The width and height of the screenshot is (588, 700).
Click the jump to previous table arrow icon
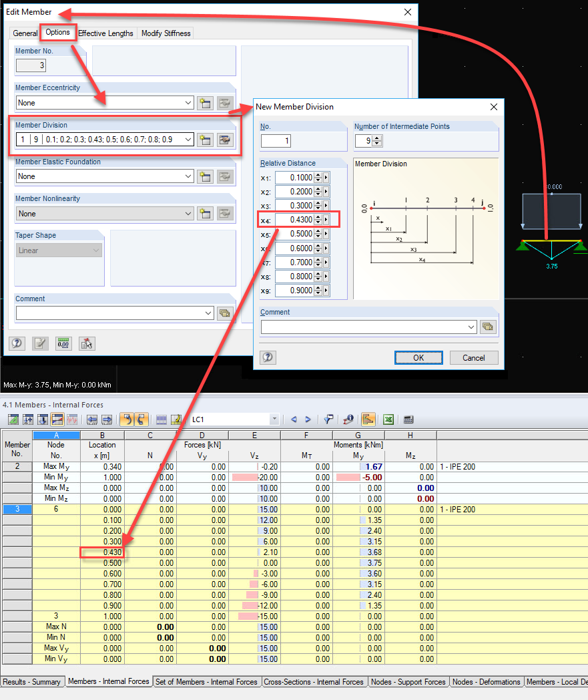92,419
